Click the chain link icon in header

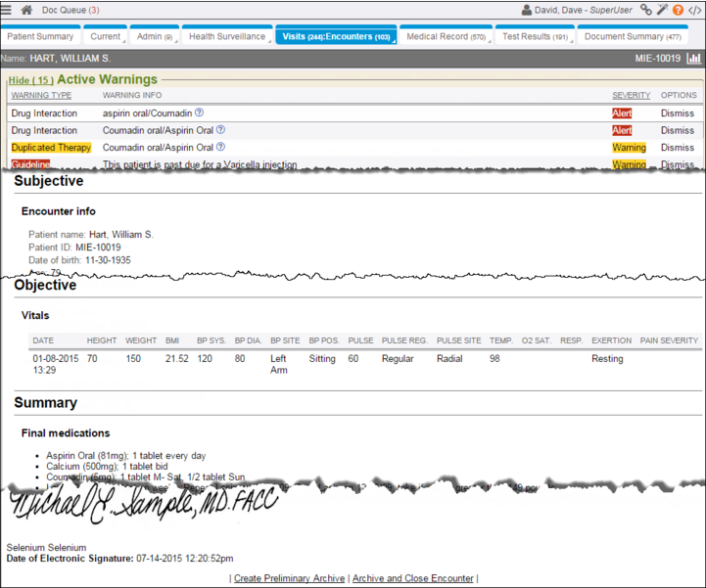[646, 10]
